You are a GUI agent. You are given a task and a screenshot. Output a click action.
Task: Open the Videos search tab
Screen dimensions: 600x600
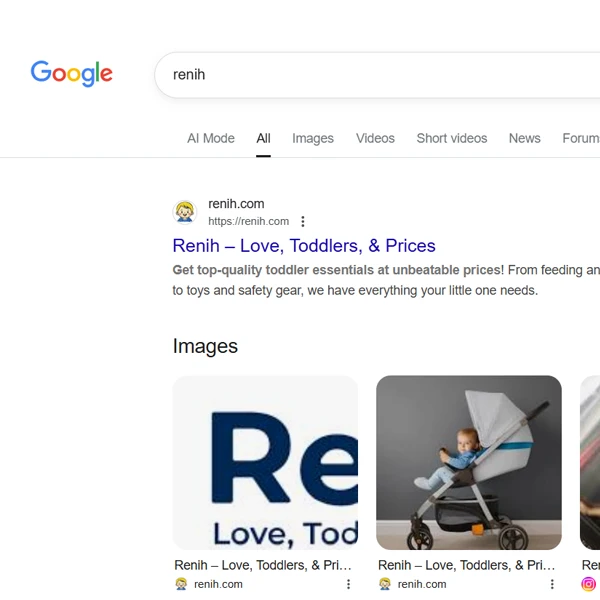tap(375, 138)
